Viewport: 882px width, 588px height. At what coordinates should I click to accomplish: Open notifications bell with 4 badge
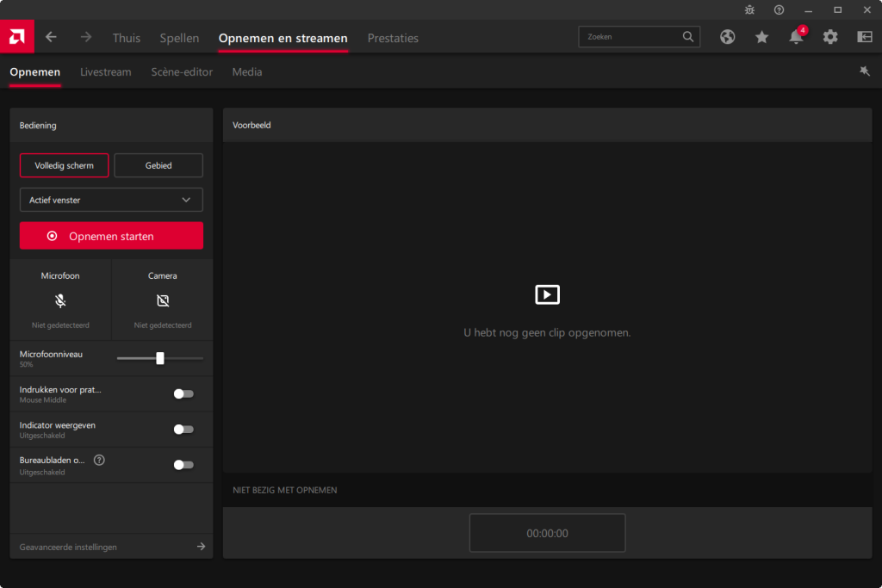[x=797, y=36]
